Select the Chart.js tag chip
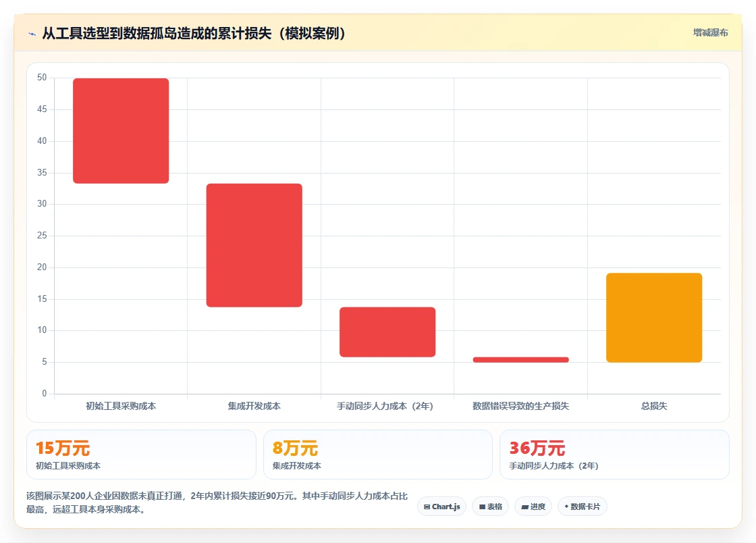This screenshot has height=543, width=756. tap(441, 507)
